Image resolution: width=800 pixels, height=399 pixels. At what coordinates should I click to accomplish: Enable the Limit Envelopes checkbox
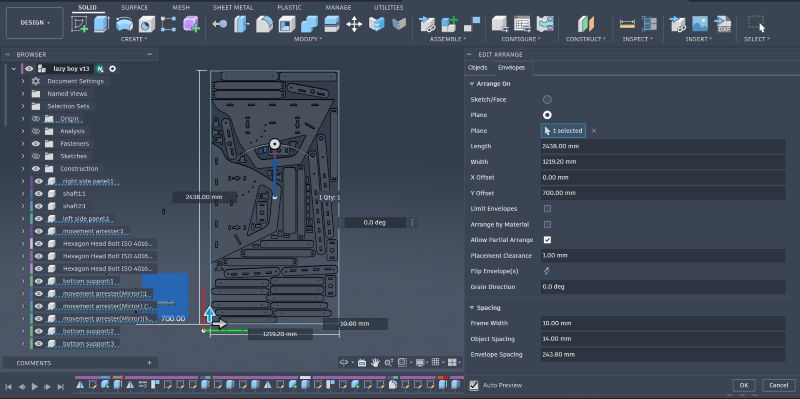pyautogui.click(x=547, y=209)
